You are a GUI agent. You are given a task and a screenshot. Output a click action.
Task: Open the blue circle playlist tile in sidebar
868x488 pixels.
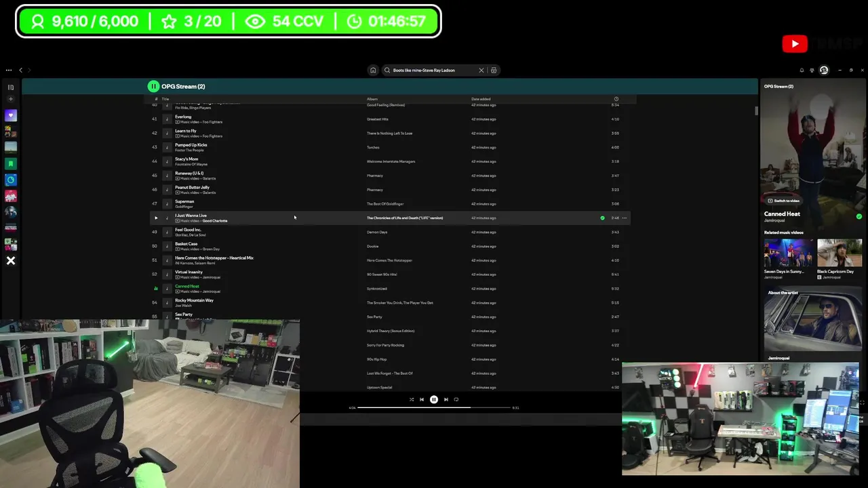tap(11, 180)
